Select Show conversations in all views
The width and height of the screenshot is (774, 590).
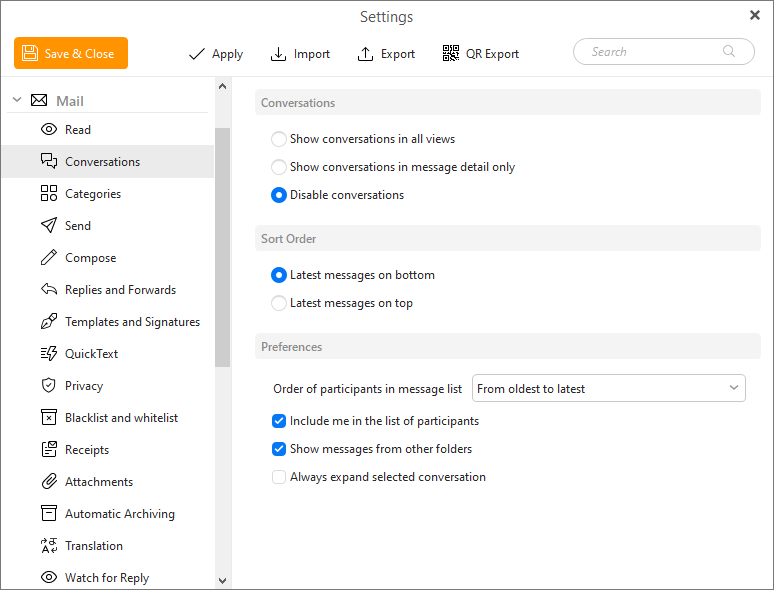pos(279,139)
